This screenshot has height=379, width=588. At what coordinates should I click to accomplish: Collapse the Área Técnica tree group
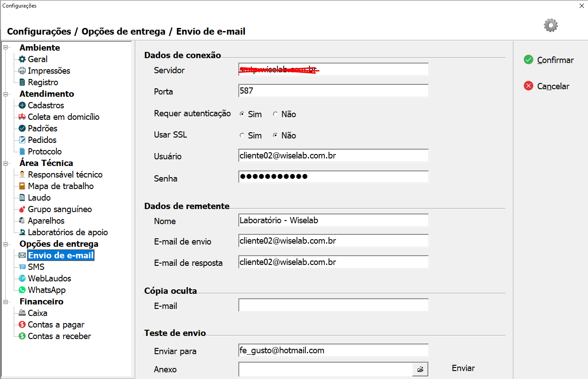[6, 163]
